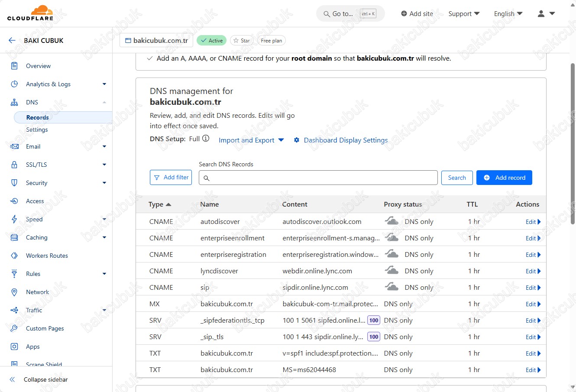576x392 pixels.
Task: Expand the SSL/TLS submenu arrow
Action: [x=104, y=165]
